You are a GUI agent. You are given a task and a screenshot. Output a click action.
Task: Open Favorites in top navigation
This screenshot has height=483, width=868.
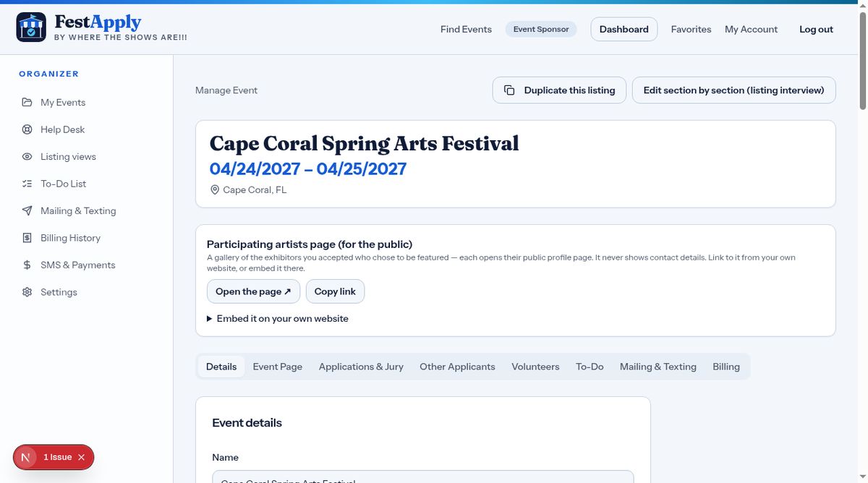click(691, 29)
